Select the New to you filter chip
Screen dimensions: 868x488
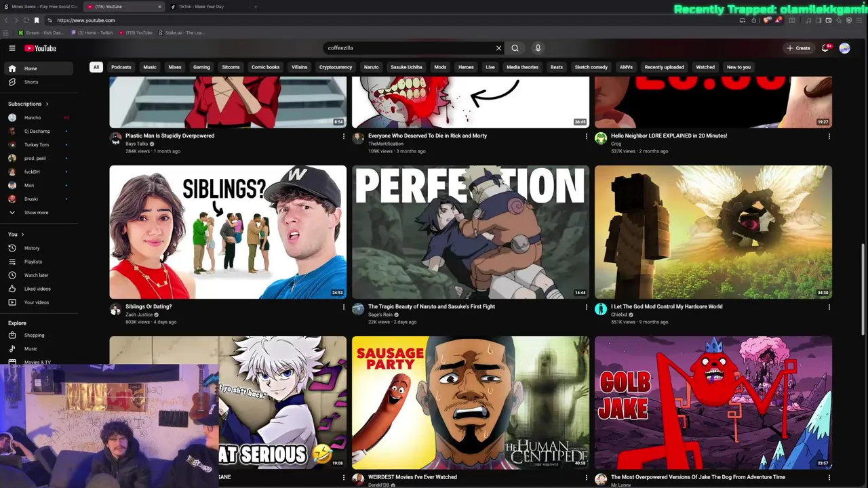[738, 67]
